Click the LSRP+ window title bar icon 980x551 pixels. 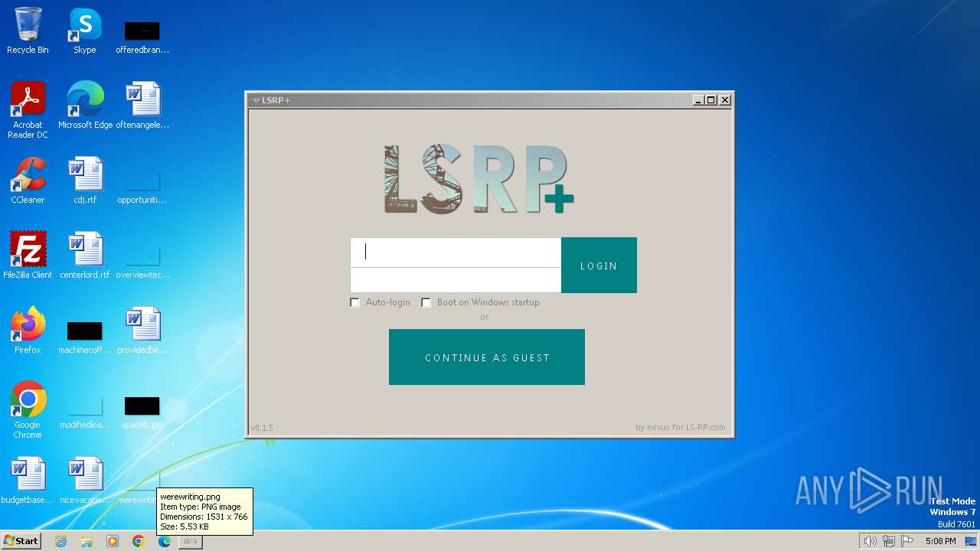pos(255,100)
